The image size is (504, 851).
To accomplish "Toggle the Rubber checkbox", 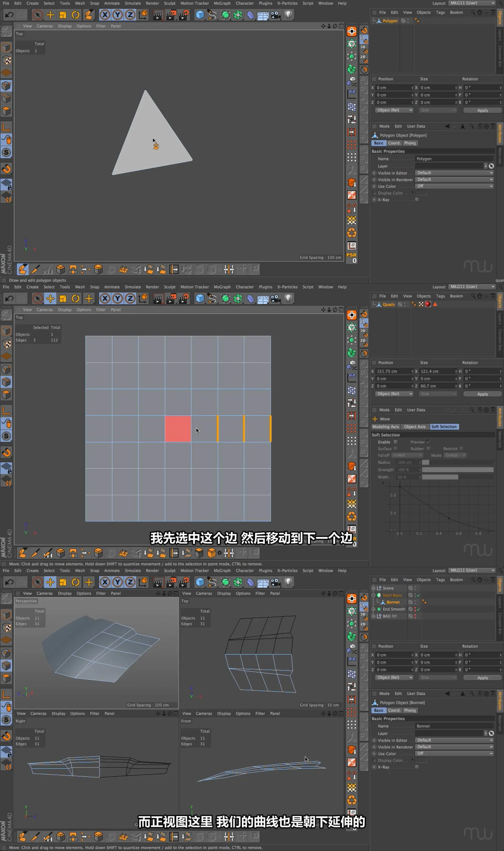I will coord(428,448).
